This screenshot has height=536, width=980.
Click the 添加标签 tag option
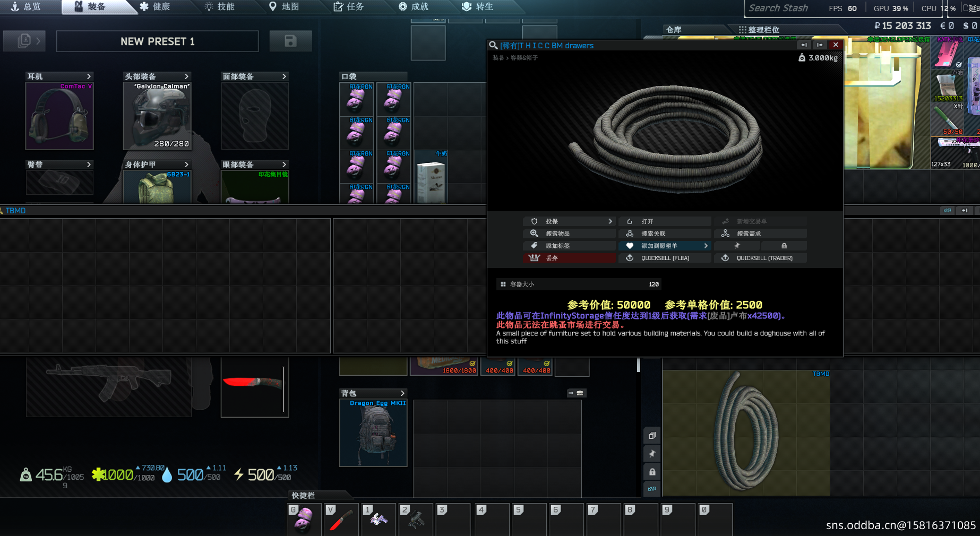pos(569,246)
